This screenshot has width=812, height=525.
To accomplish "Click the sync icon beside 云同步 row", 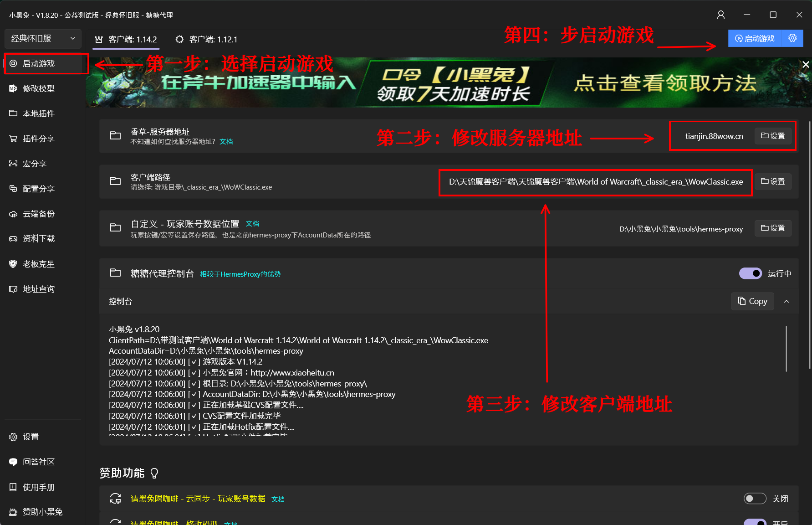I will [x=115, y=499].
